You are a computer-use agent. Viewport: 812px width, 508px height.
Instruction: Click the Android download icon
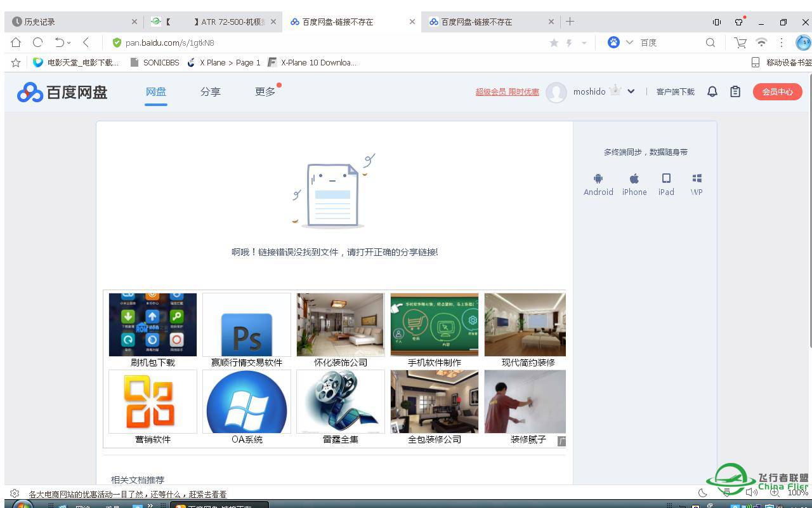pyautogui.click(x=598, y=178)
